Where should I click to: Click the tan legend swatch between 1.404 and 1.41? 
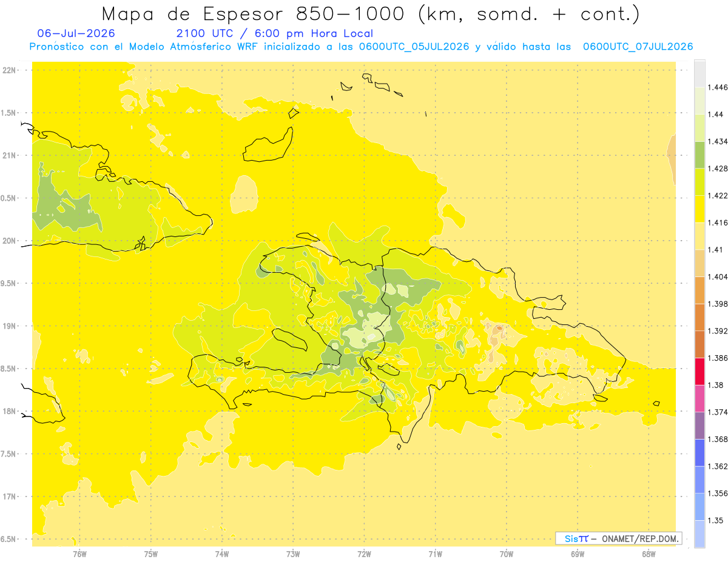699,263
